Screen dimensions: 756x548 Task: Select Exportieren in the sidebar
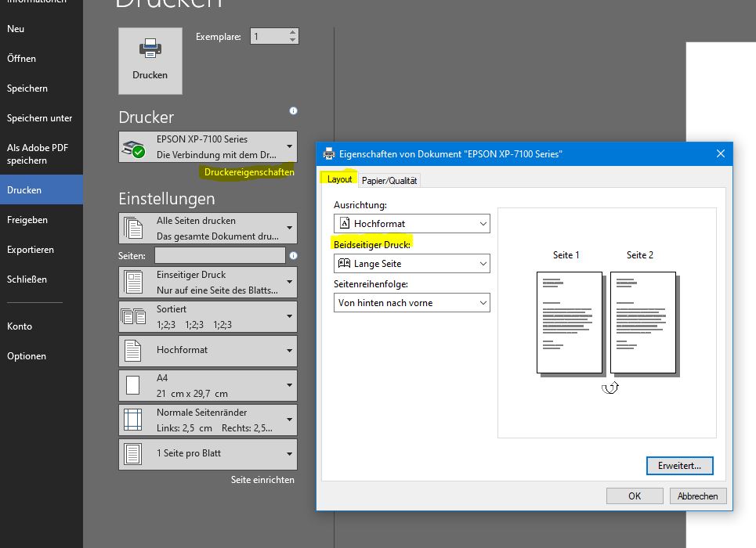42,250
